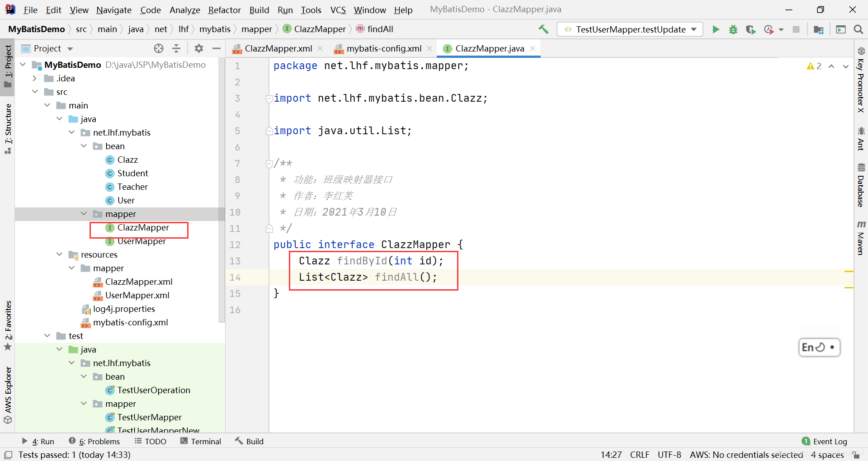Open Project Structure icon
Screen dimensions: 868x461
(x=818, y=29)
